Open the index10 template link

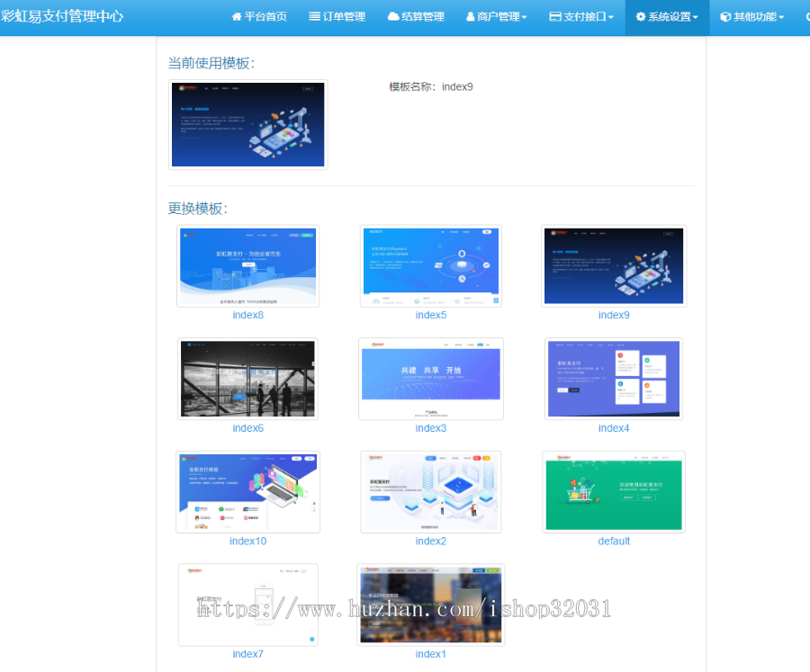(x=247, y=541)
